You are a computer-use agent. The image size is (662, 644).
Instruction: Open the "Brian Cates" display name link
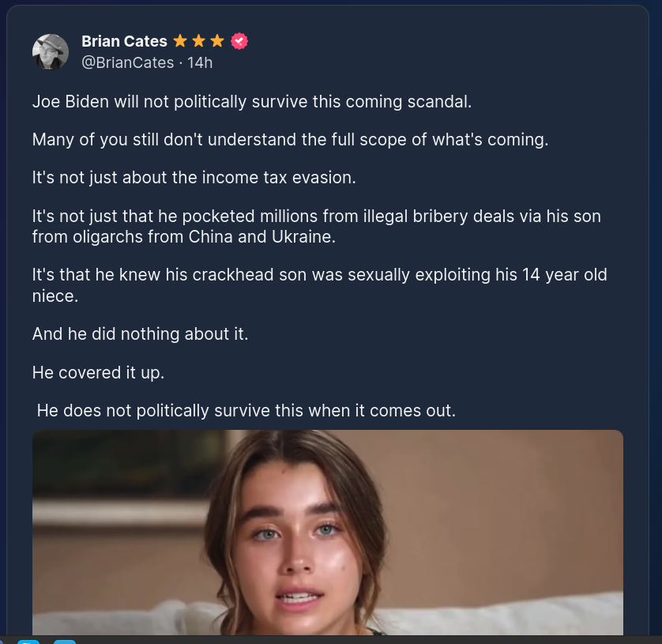(x=124, y=41)
